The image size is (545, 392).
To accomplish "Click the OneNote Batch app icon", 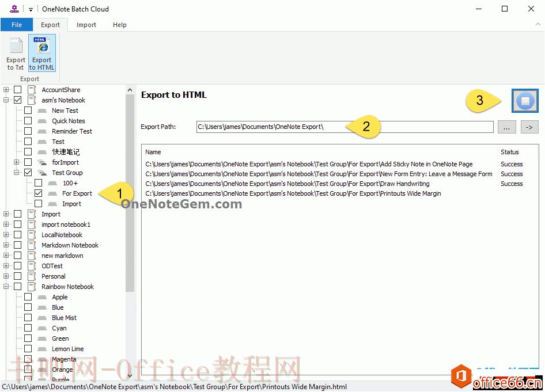I will [x=14, y=9].
